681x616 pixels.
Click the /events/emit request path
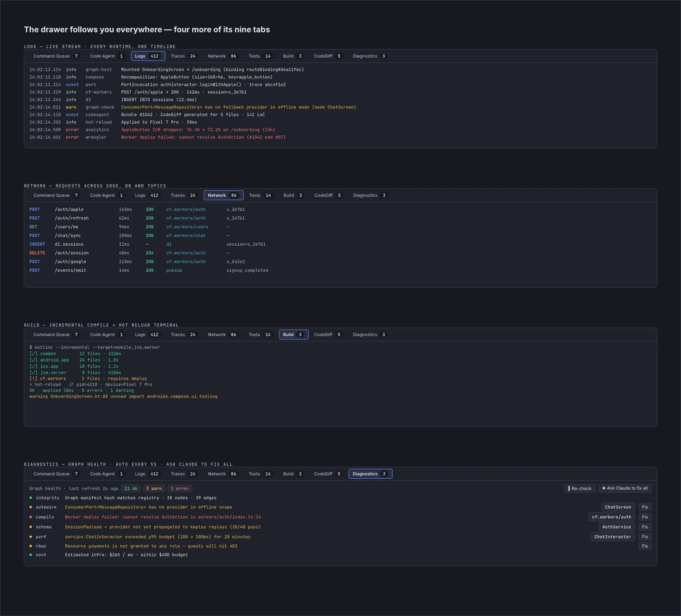pos(70,271)
